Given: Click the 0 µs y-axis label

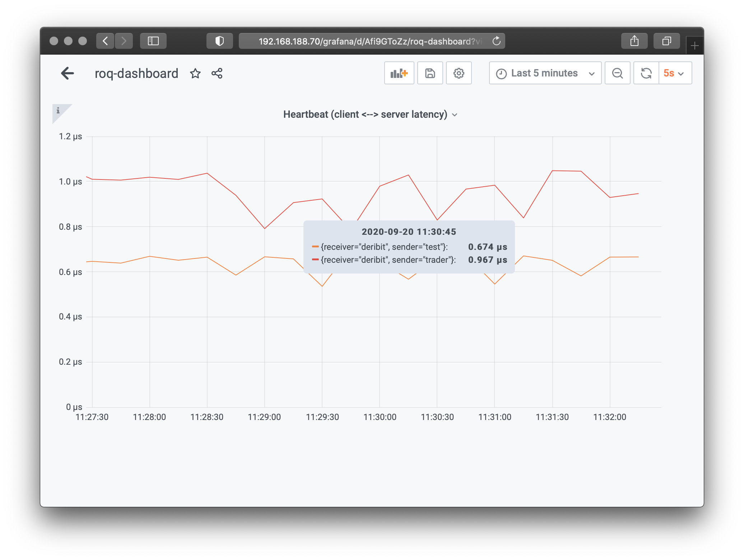Looking at the screenshot, I should click(x=74, y=407).
